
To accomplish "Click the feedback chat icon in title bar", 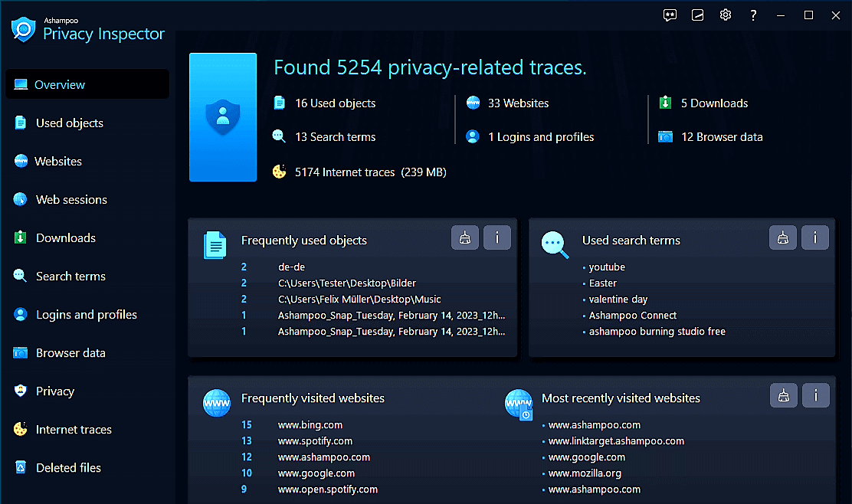I will 670,15.
